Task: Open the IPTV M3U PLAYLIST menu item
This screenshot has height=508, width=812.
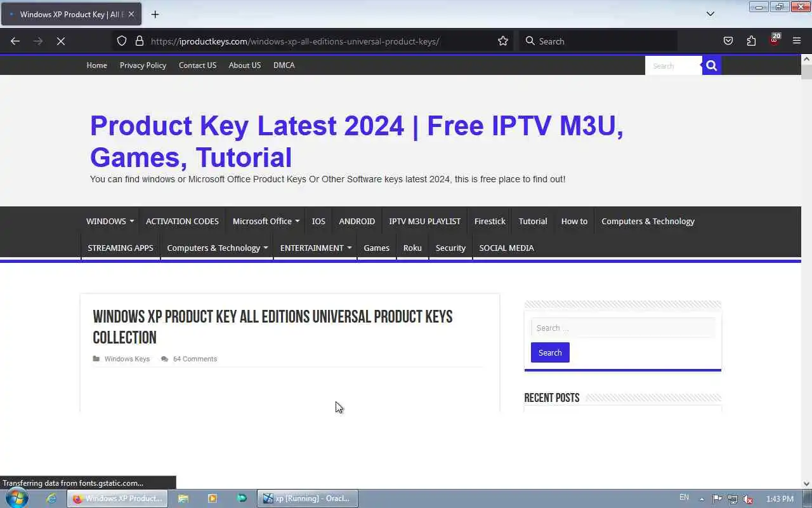Action: tap(424, 221)
